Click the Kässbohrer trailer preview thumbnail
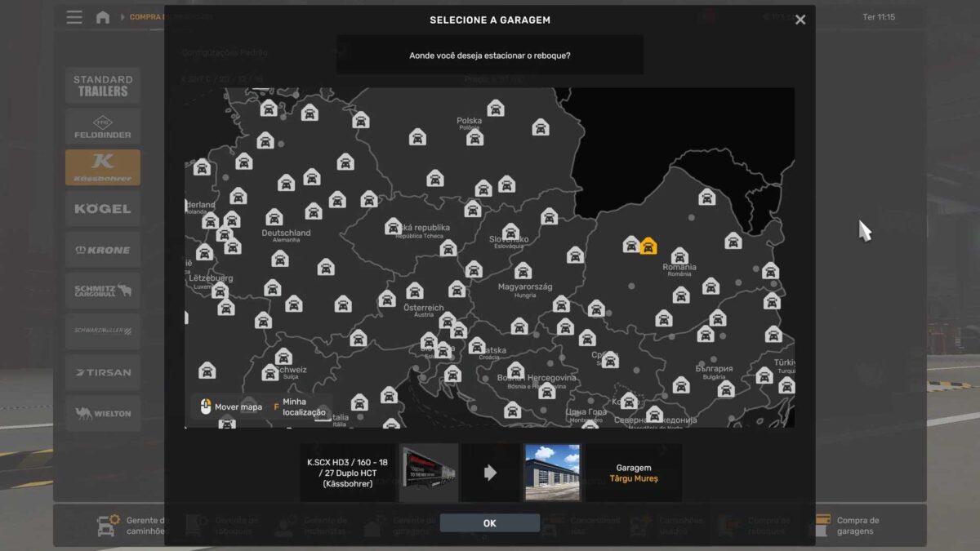The height and width of the screenshot is (551, 980). tap(430, 473)
